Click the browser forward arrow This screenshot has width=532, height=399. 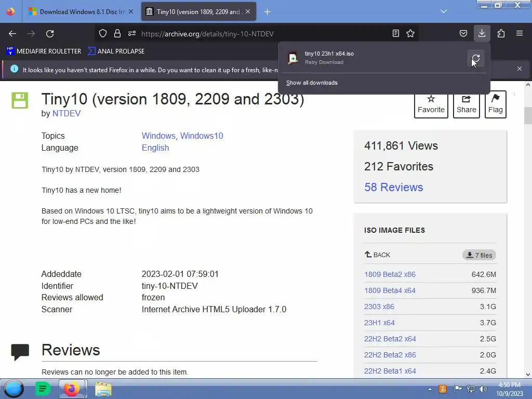click(31, 34)
